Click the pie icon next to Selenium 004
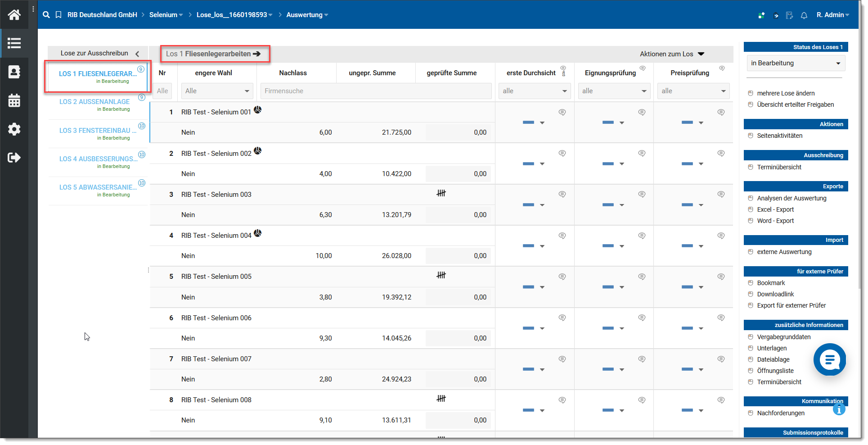Image resolution: width=868 pixels, height=445 pixels. 257,233
